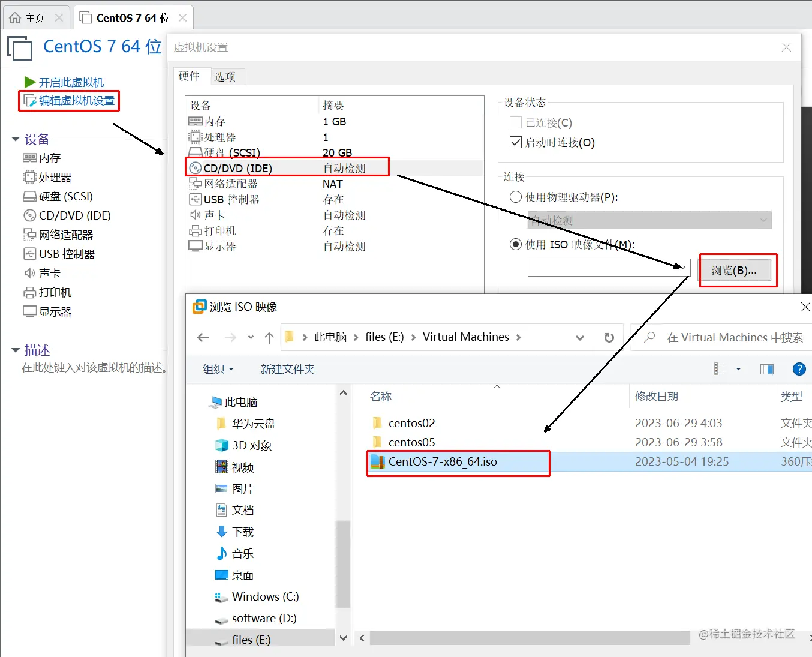Click the home icon on the 主页 tab
Image resolution: width=812 pixels, height=657 pixels.
(x=15, y=18)
